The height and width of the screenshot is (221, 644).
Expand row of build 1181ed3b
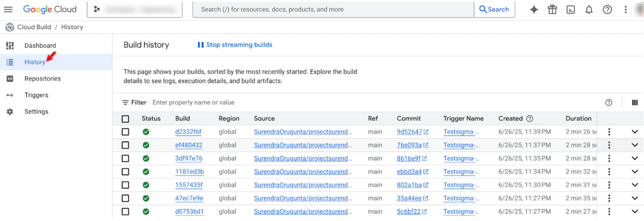point(635,172)
